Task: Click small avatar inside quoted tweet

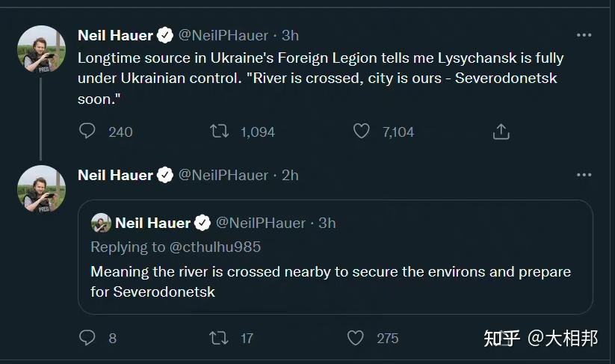Action: pos(101,223)
